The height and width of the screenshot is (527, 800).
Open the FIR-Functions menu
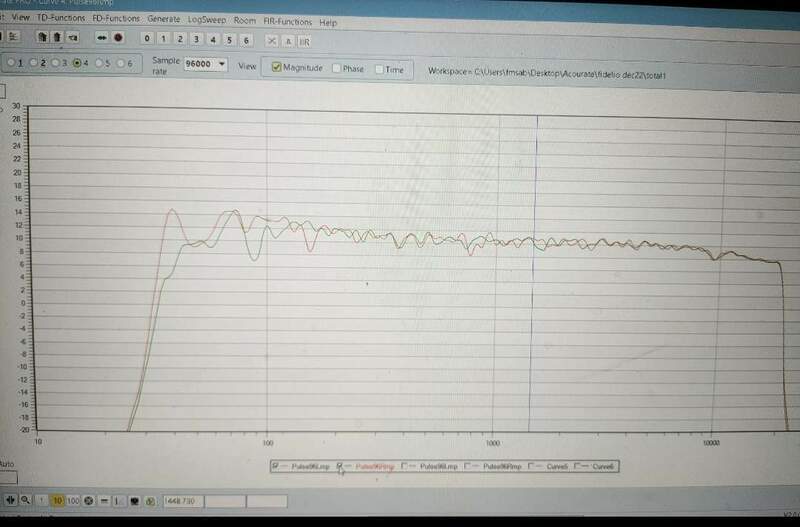click(x=288, y=20)
